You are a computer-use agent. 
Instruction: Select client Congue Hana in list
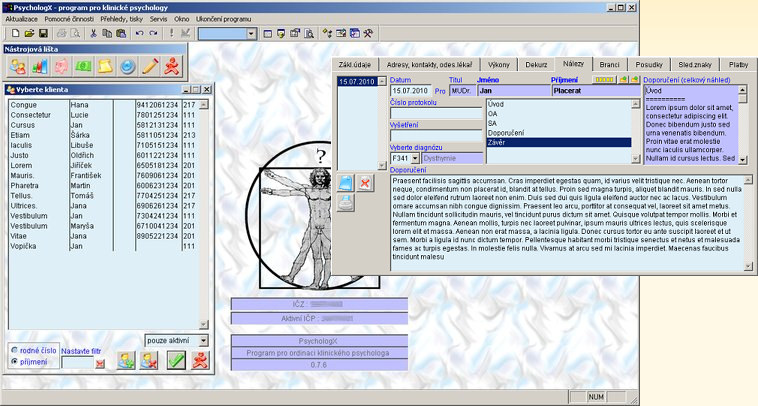(104, 105)
